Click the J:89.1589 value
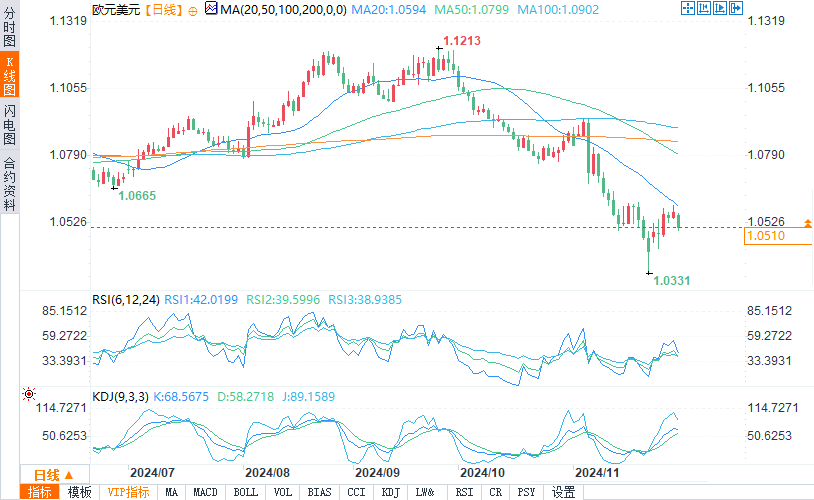Screen dimensions: 814x500 [x=308, y=397]
